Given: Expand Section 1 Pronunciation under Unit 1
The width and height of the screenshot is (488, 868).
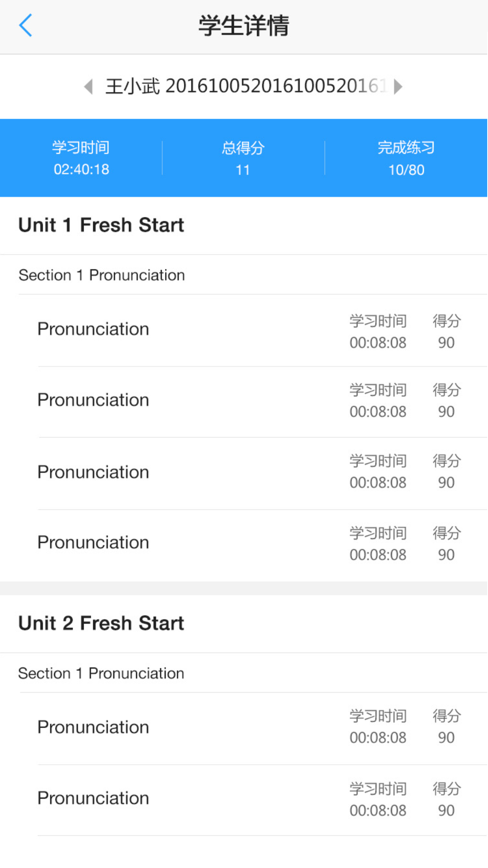Looking at the screenshot, I should point(102,275).
